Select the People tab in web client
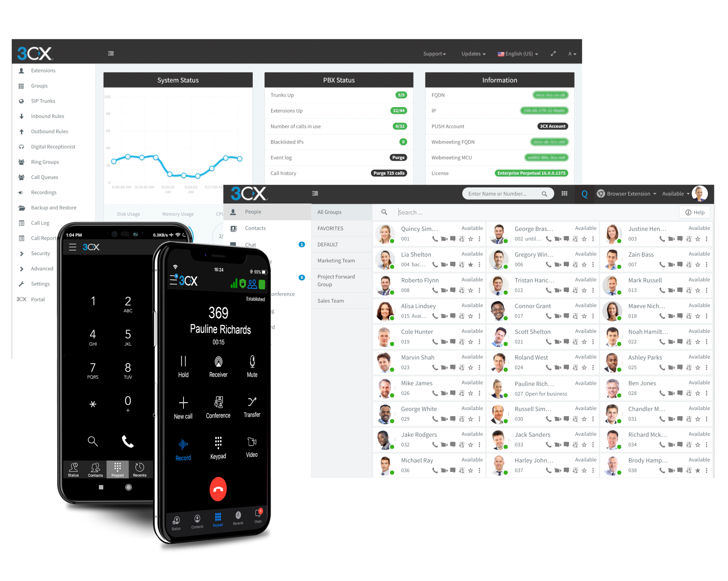This screenshot has width=728, height=581. 254,211
